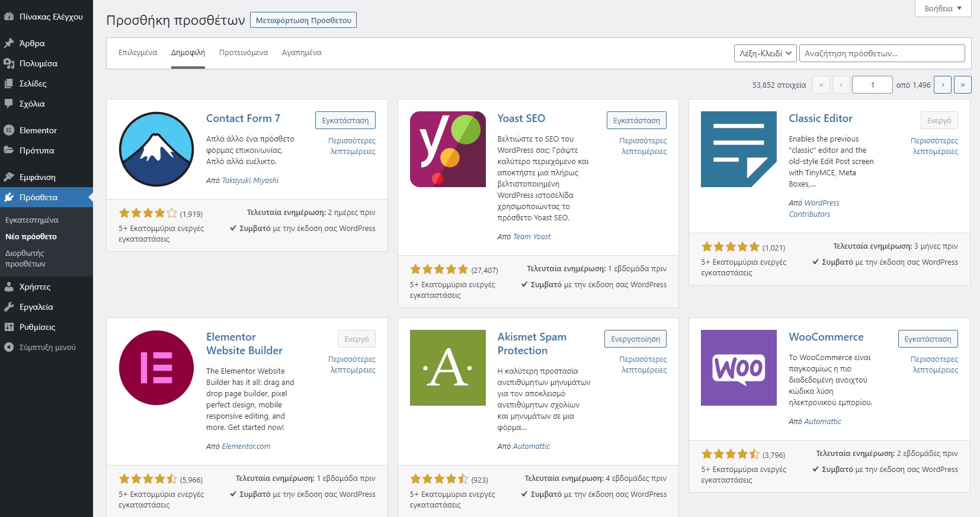Click the Elementor Website Builder plugin icon

[x=156, y=368]
